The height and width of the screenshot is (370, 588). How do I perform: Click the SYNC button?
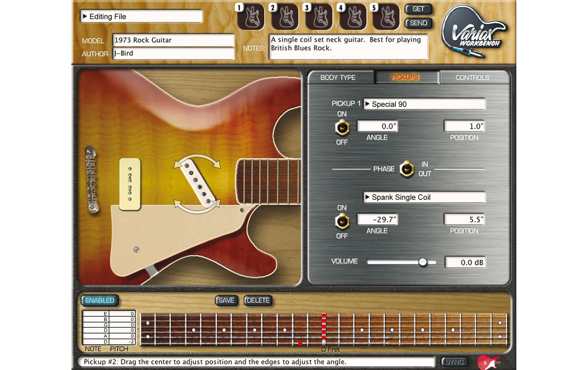pos(455,362)
